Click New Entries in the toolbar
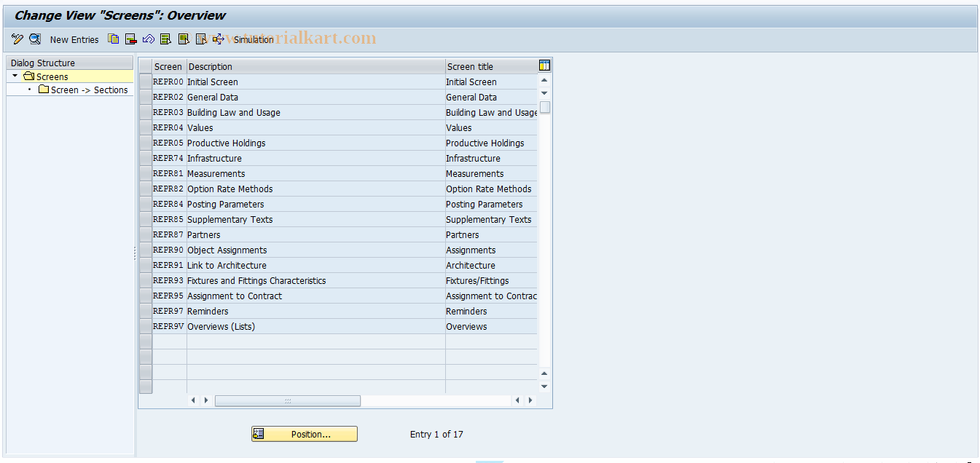This screenshot has height=463, width=980. pyautogui.click(x=74, y=40)
